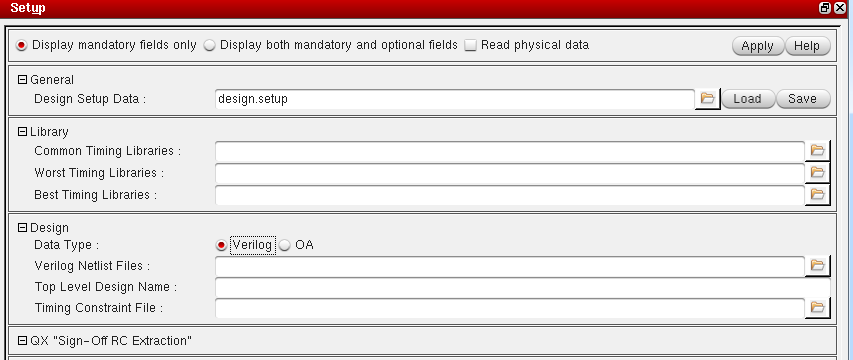Collapse the Library section
Viewport: 853px width, 360px height.
[x=22, y=132]
